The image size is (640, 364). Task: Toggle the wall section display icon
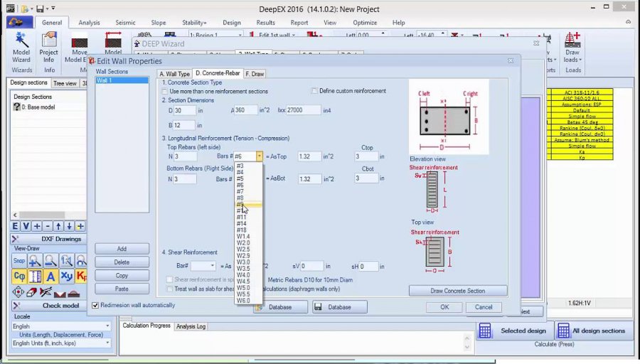[35, 277]
